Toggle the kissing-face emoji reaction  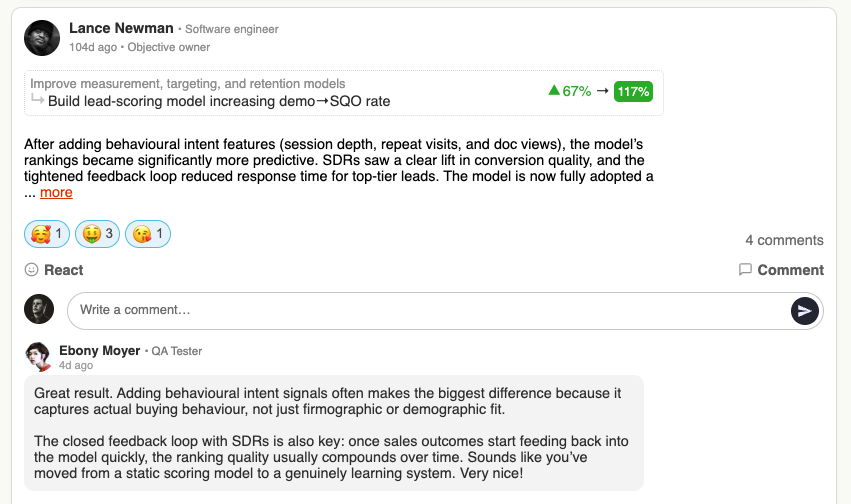pos(148,235)
